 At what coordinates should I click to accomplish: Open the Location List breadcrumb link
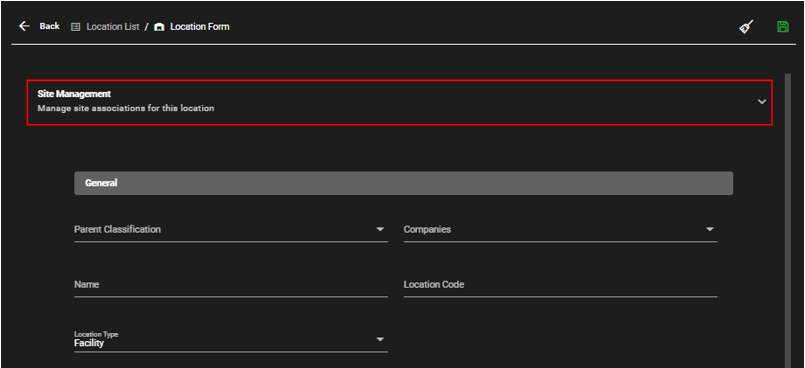coord(113,27)
